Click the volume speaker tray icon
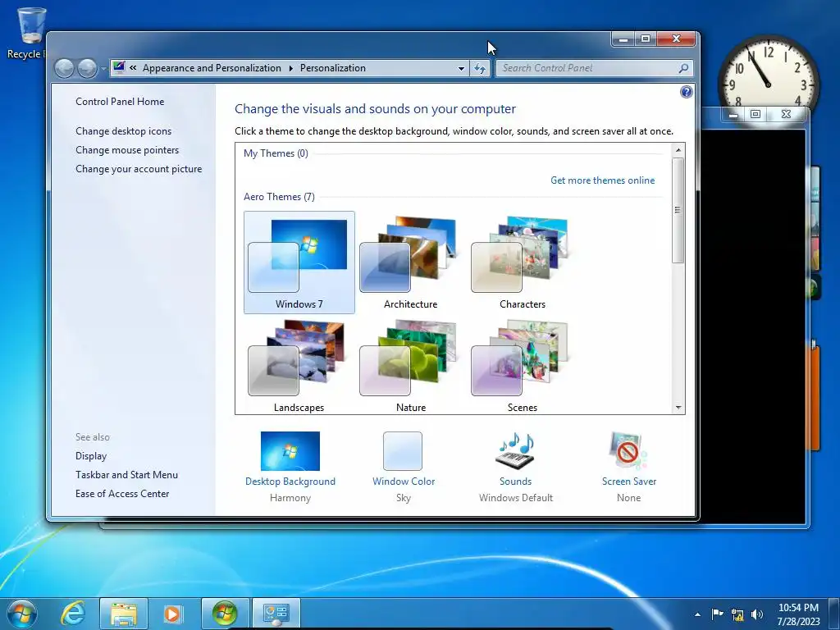This screenshot has width=840, height=630. 757,614
